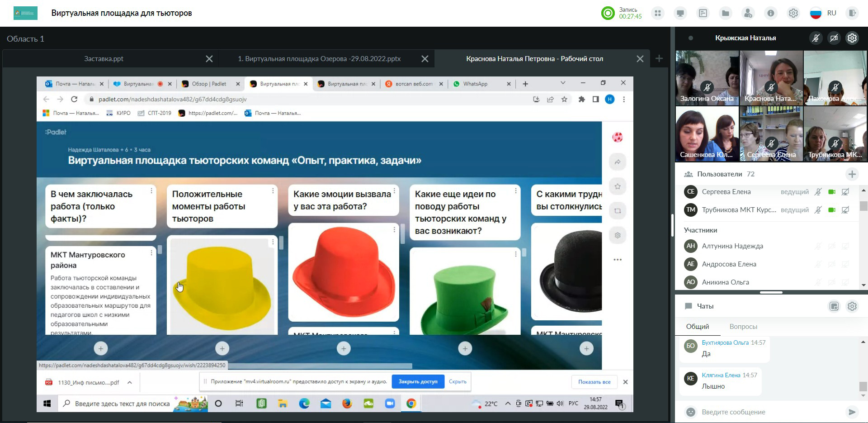Click the screen sharing monitor icon
Viewport: 868px width, 423px height.
(680, 13)
